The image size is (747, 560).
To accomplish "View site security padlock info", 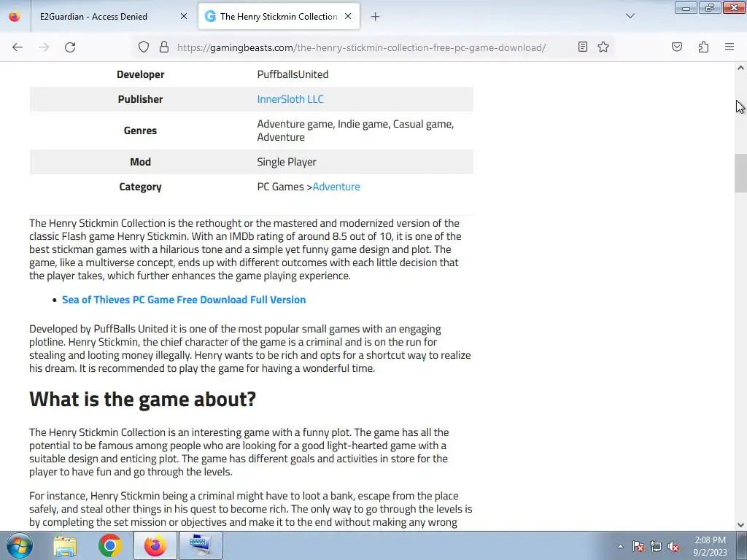I will point(164,47).
